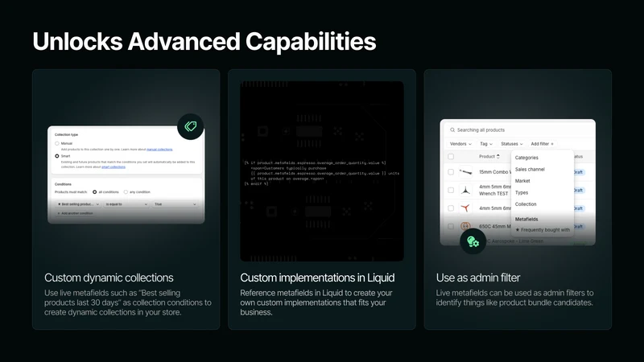644x362 pixels.
Task: Open the Tag filter dropdown
Action: tap(486, 144)
